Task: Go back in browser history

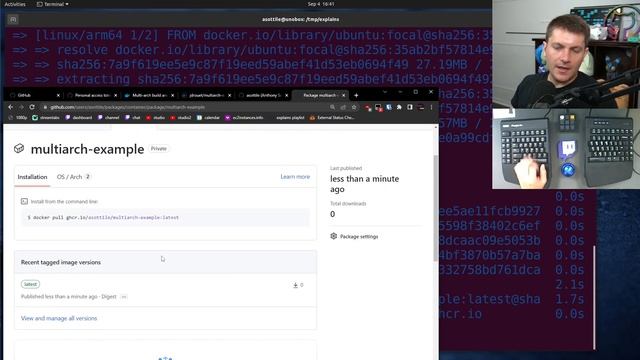Action: pos(11,107)
